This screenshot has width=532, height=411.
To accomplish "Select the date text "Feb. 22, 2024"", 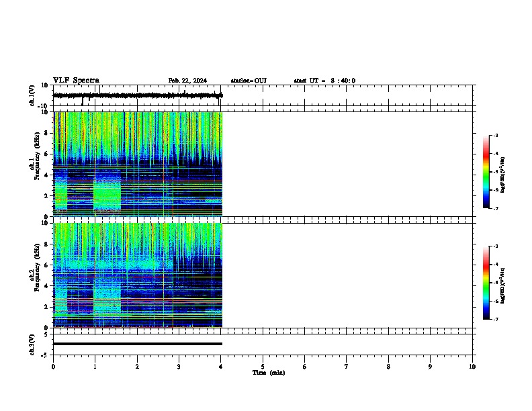I will (187, 81).
